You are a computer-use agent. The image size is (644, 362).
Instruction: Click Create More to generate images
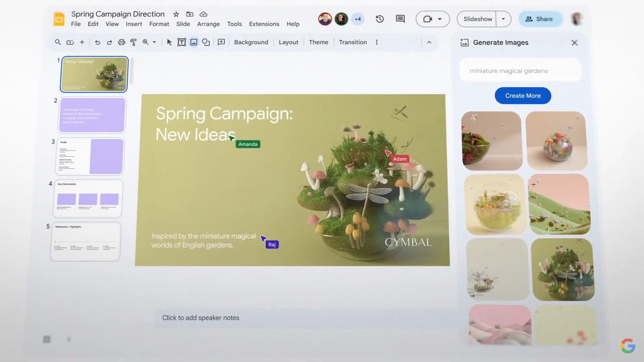tap(523, 96)
